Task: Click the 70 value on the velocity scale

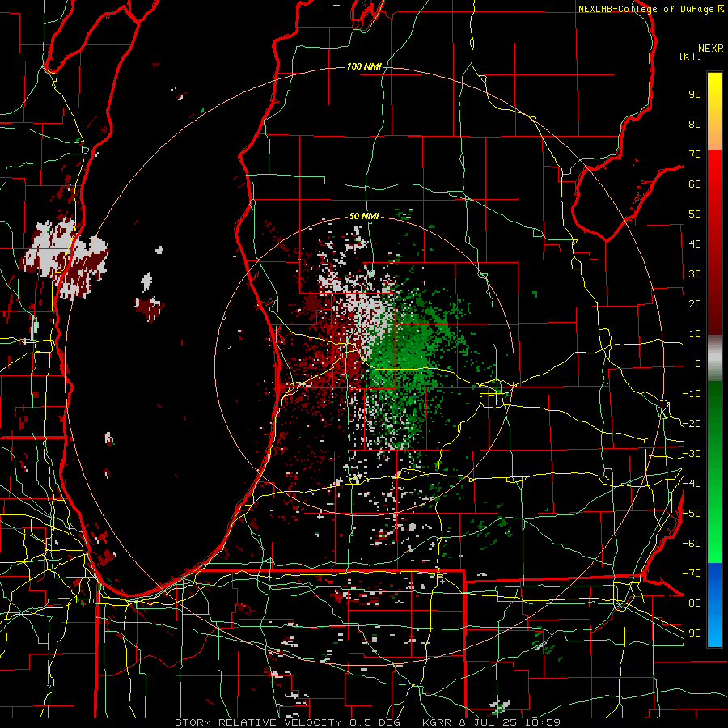Action: point(695,154)
